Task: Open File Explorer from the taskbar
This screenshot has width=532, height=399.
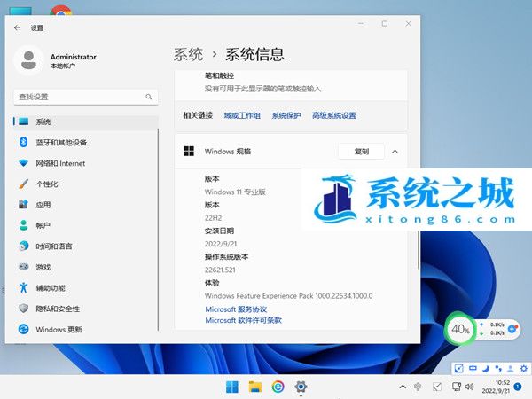Action: pos(255,387)
